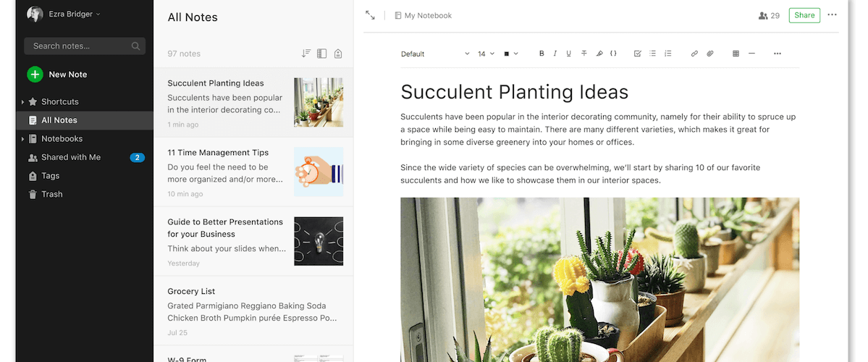Click the reminders icon in notes header
The width and height of the screenshot is (868, 362).
click(x=337, y=54)
